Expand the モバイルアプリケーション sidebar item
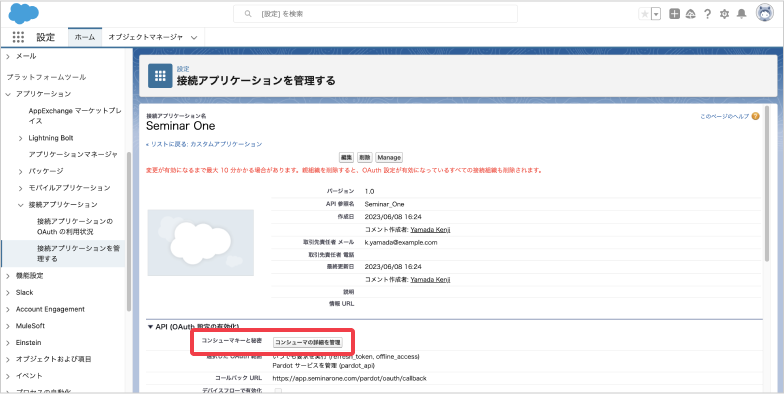The width and height of the screenshot is (784, 394). pos(21,188)
